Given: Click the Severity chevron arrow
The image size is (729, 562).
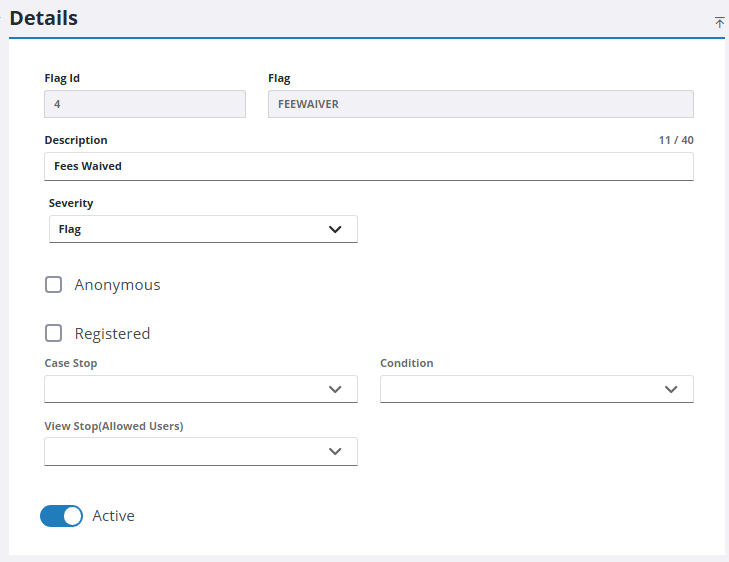Looking at the screenshot, I should pos(335,229).
